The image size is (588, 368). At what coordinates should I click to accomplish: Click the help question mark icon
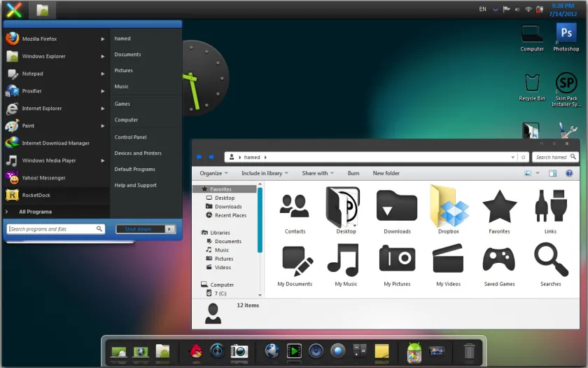coord(569,173)
